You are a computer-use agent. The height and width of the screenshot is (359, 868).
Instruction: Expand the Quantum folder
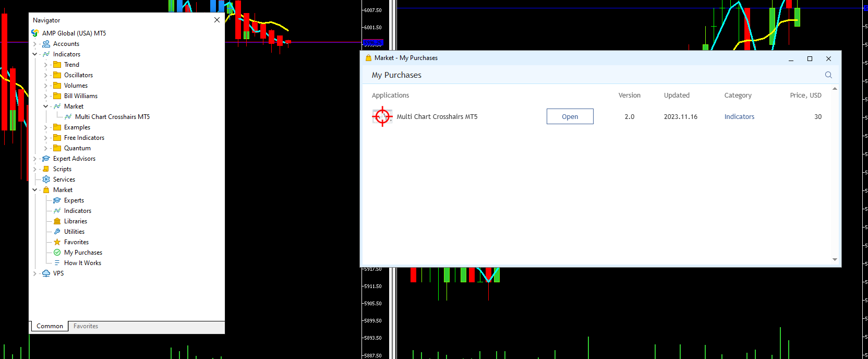point(46,148)
